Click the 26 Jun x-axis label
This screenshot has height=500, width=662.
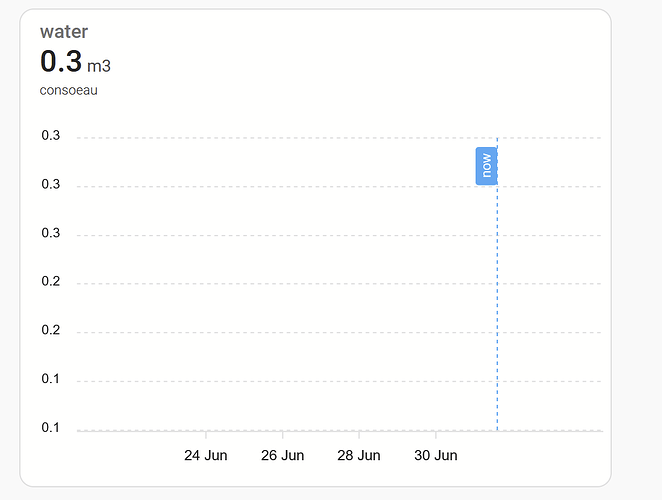click(282, 456)
